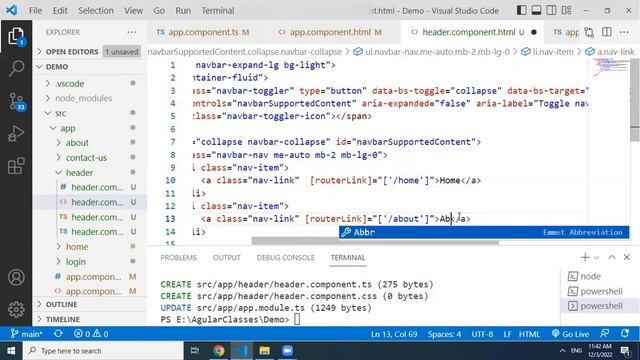Click Ln 13, Col 69 position indicator

click(394, 334)
